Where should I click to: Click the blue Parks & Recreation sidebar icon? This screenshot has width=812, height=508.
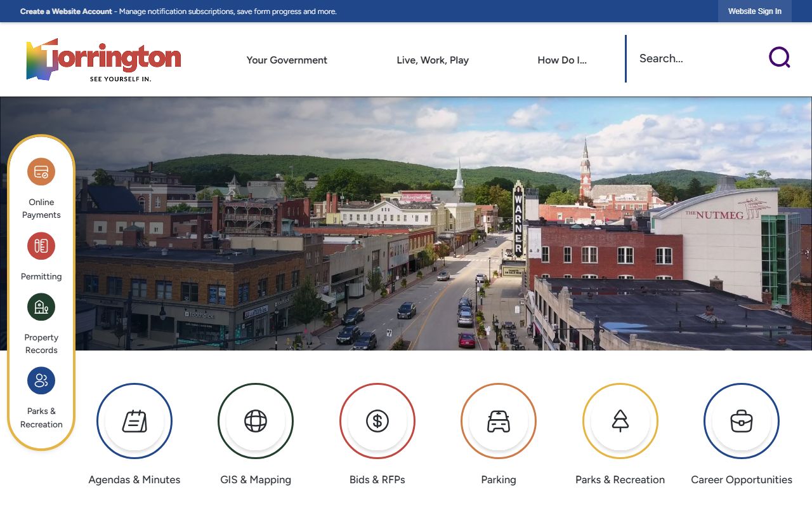pos(41,381)
